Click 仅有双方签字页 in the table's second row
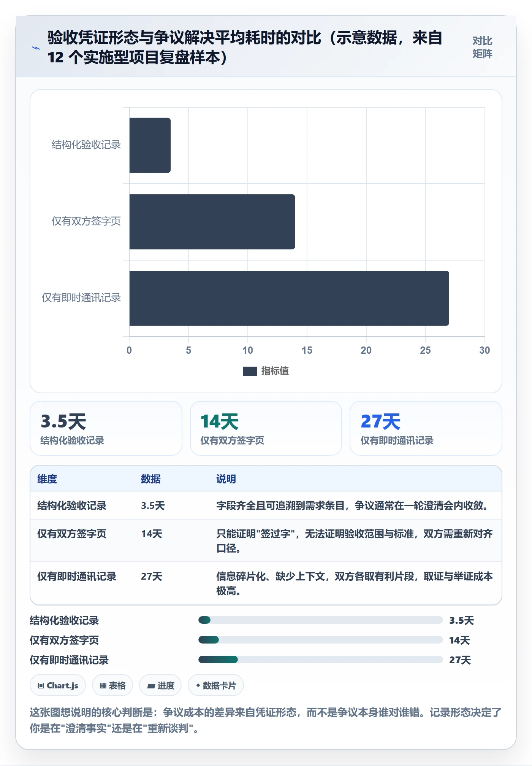The image size is (532, 766). 72,534
